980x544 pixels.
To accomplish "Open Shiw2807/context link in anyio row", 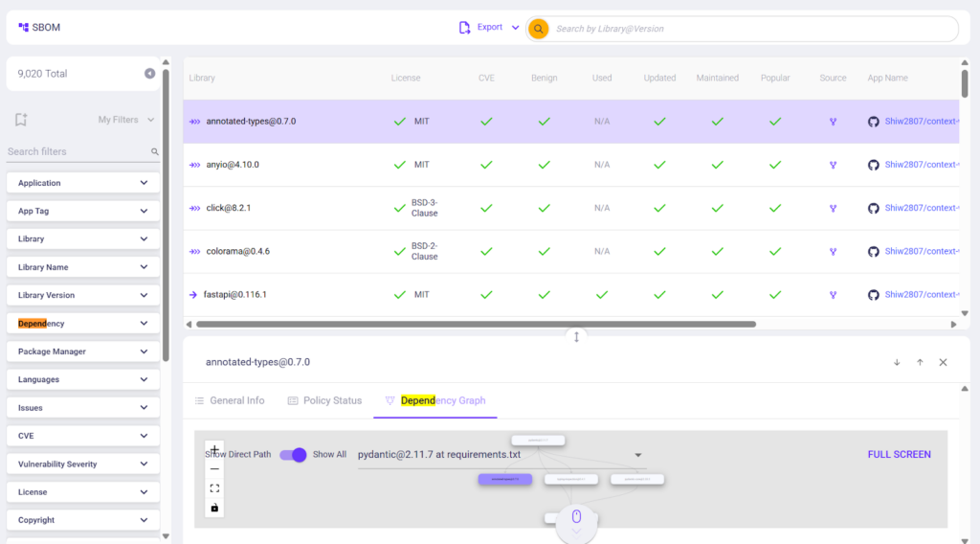I will point(922,165).
